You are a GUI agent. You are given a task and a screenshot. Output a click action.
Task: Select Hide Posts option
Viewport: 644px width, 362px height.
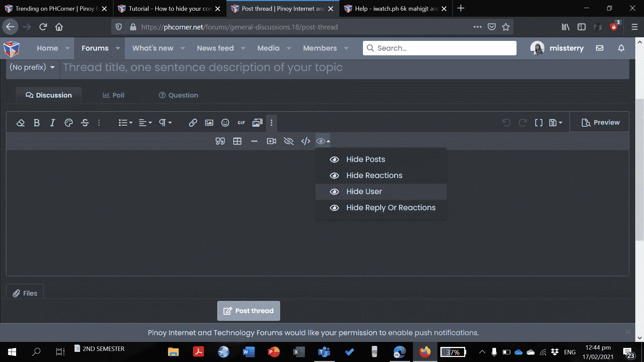point(381,160)
